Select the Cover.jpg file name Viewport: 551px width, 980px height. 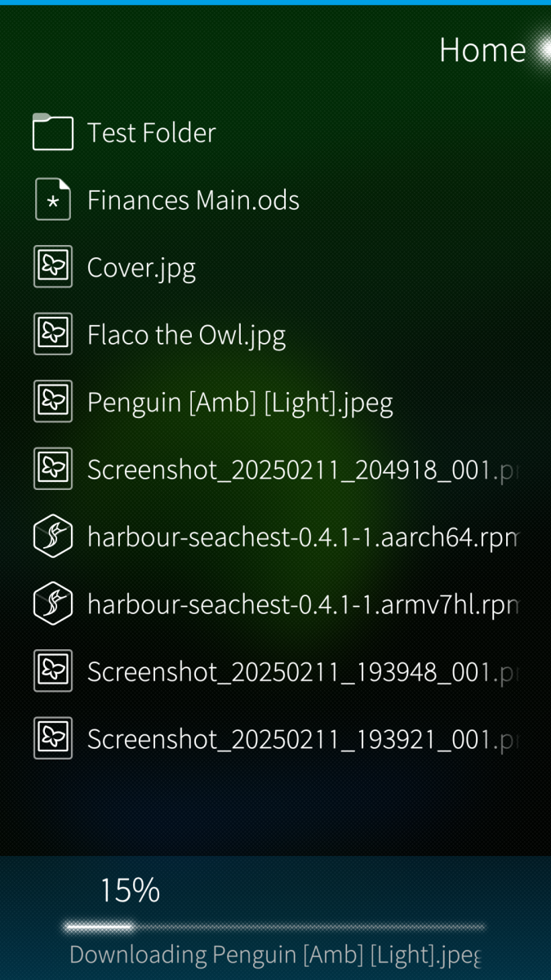point(141,267)
